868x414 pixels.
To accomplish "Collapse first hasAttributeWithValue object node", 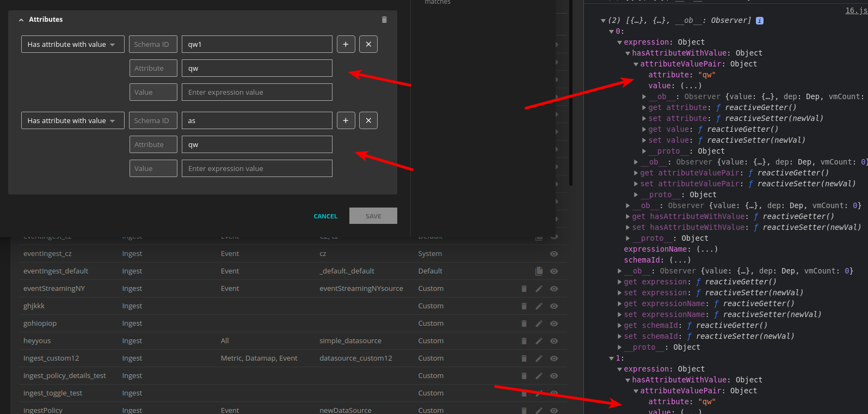I will 627,53.
